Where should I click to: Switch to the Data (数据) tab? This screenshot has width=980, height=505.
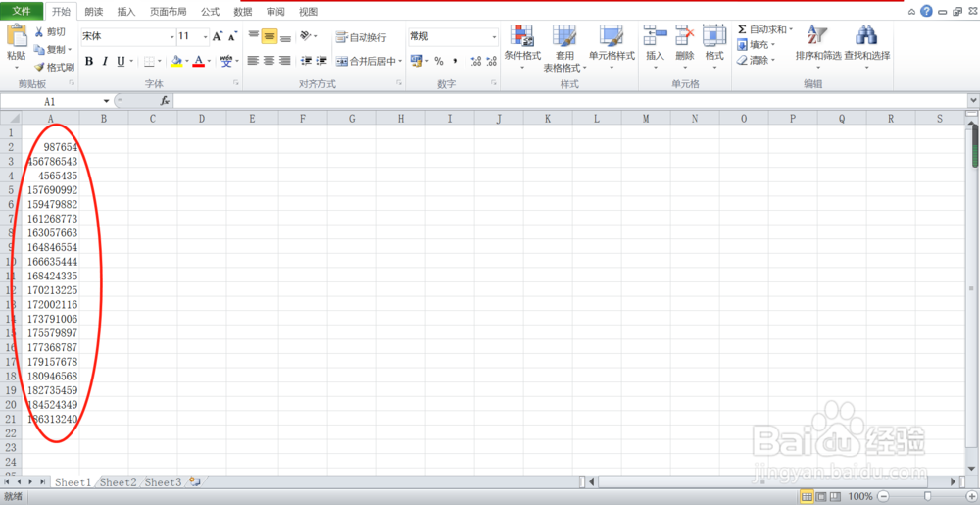(x=242, y=11)
